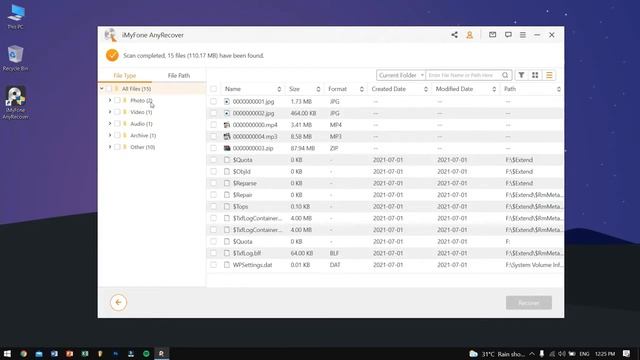Click the Created Date column header
Viewport: 640px width, 360px height.
(389, 89)
